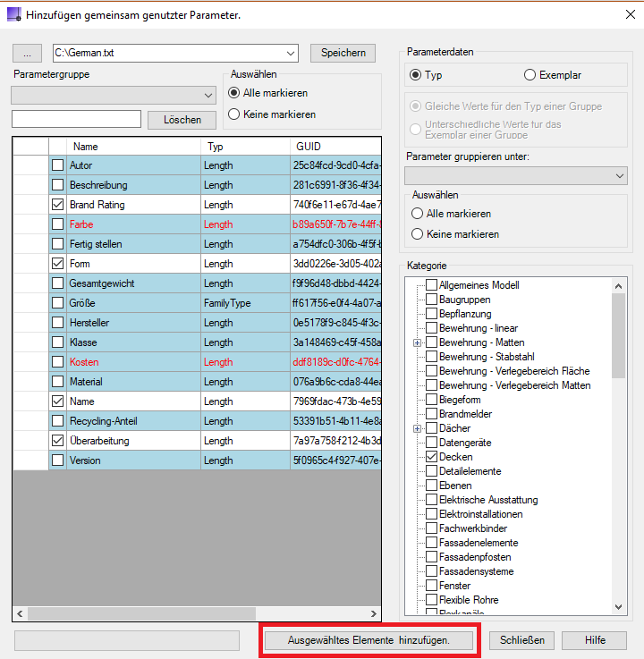Image resolution: width=644 pixels, height=659 pixels.
Task: Check the Allgemeines Modell category
Action: [431, 285]
